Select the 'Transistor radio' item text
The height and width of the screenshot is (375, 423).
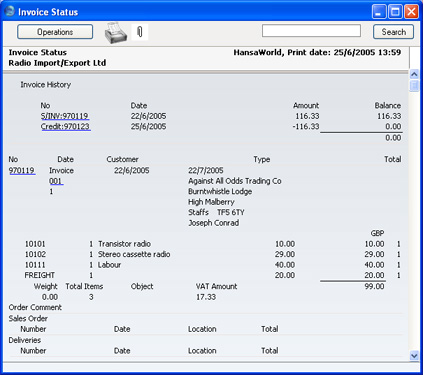[x=124, y=244]
